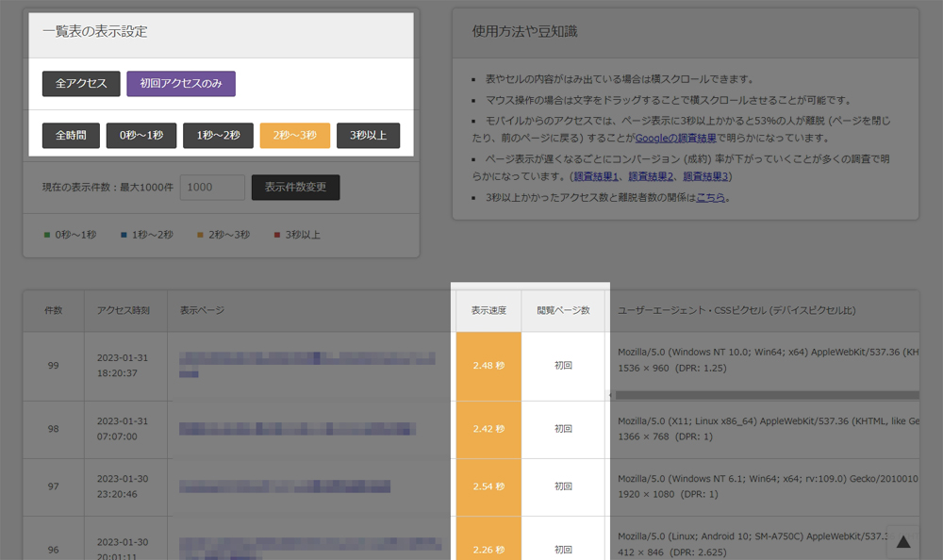Viewport: 943px width, 560px height.
Task: Click 初回 cell in row 99
Action: click(x=563, y=366)
